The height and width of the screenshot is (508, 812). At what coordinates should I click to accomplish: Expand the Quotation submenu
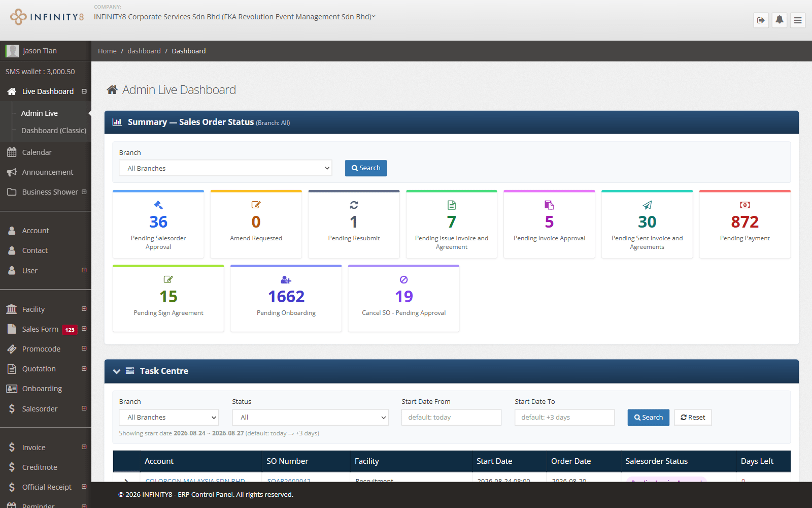pyautogui.click(x=84, y=369)
